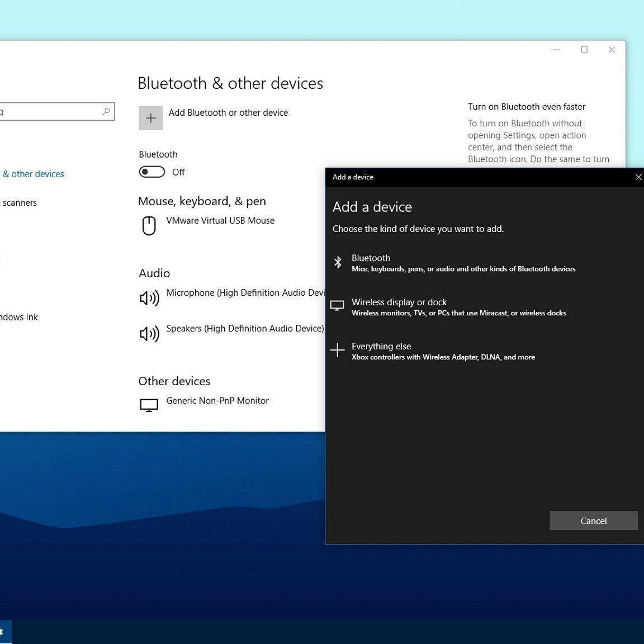Select the Everything else option text
Image resolution: width=644 pixels, height=644 pixels.
point(381,347)
